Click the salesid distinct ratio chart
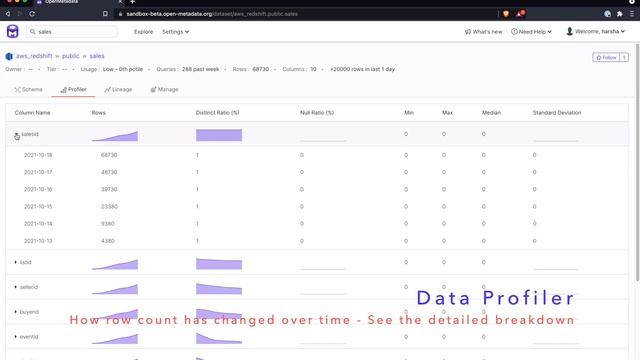640x360 pixels. [x=219, y=135]
